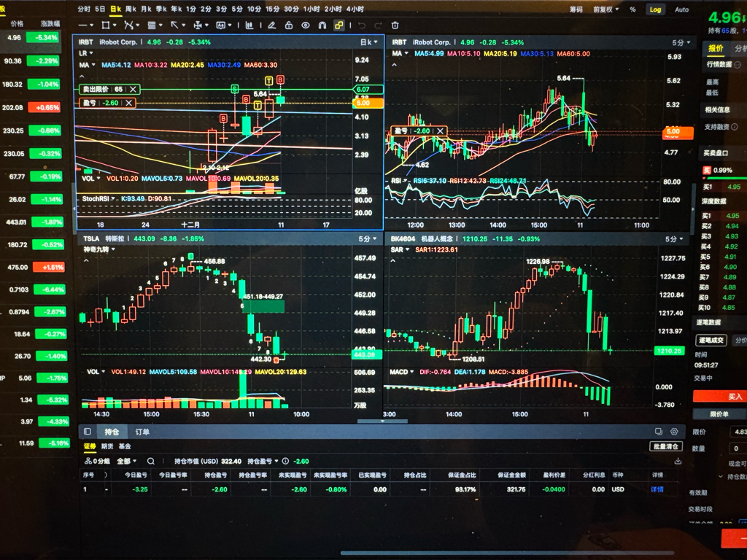
Task: Choose the measure range tool
Action: coord(198,26)
